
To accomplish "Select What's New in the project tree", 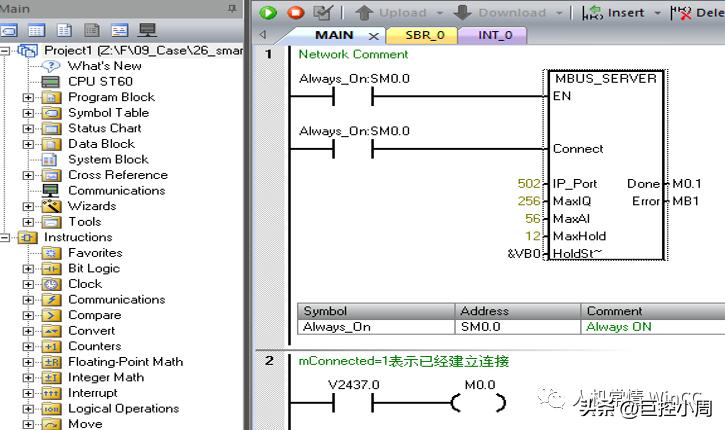I will point(104,66).
